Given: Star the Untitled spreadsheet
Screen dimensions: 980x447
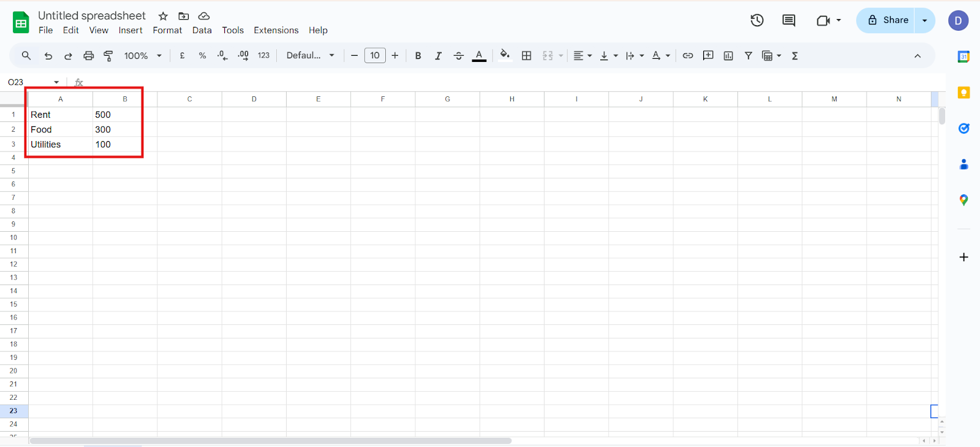Looking at the screenshot, I should point(163,16).
